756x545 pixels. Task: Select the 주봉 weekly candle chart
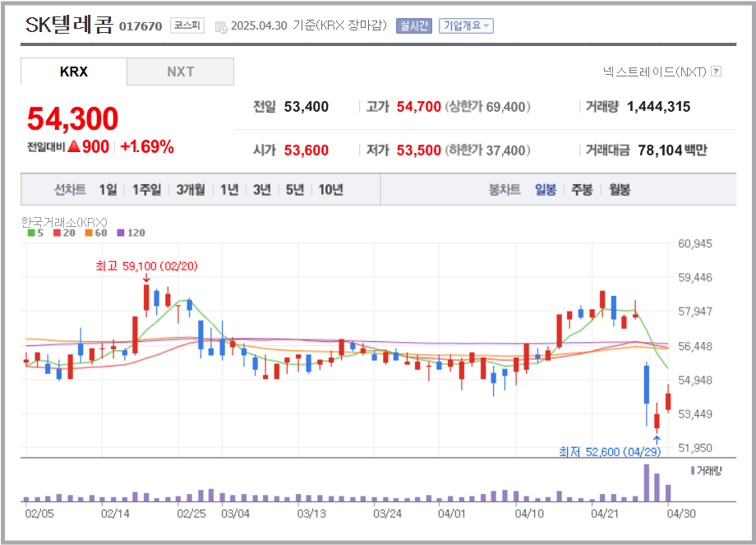(582, 190)
